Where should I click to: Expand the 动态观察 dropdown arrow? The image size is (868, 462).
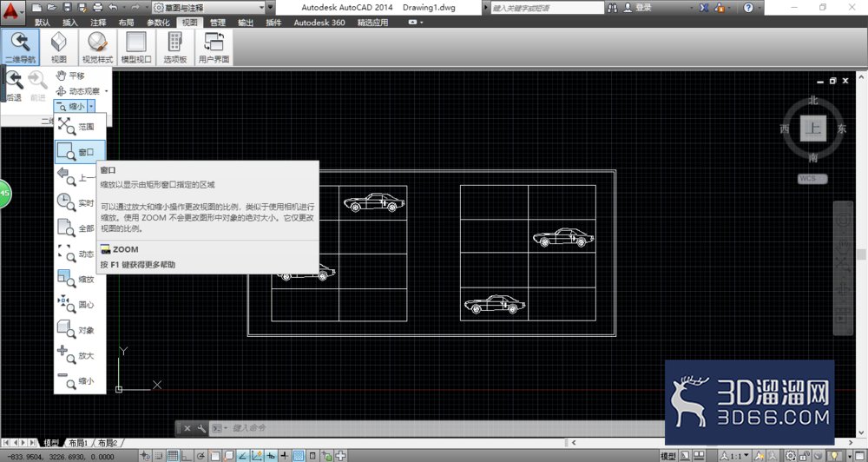(106, 91)
